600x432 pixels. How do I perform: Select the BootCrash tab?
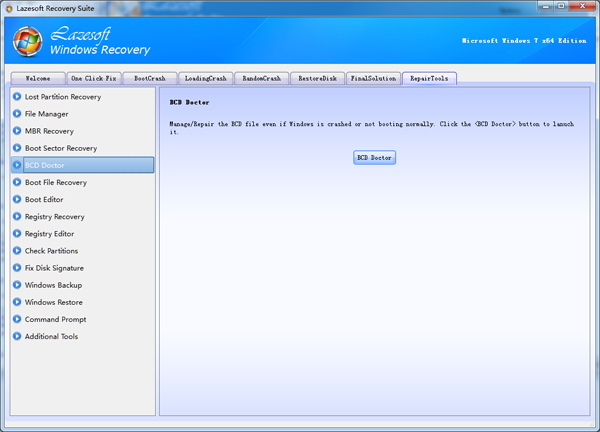pos(150,78)
